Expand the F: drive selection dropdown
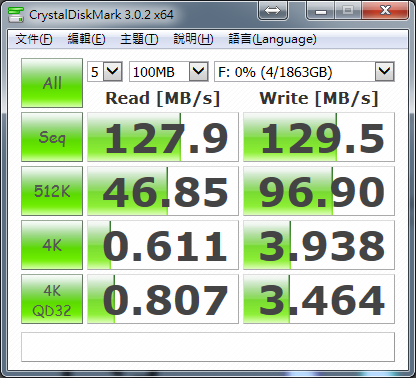The image size is (416, 378). tap(385, 71)
